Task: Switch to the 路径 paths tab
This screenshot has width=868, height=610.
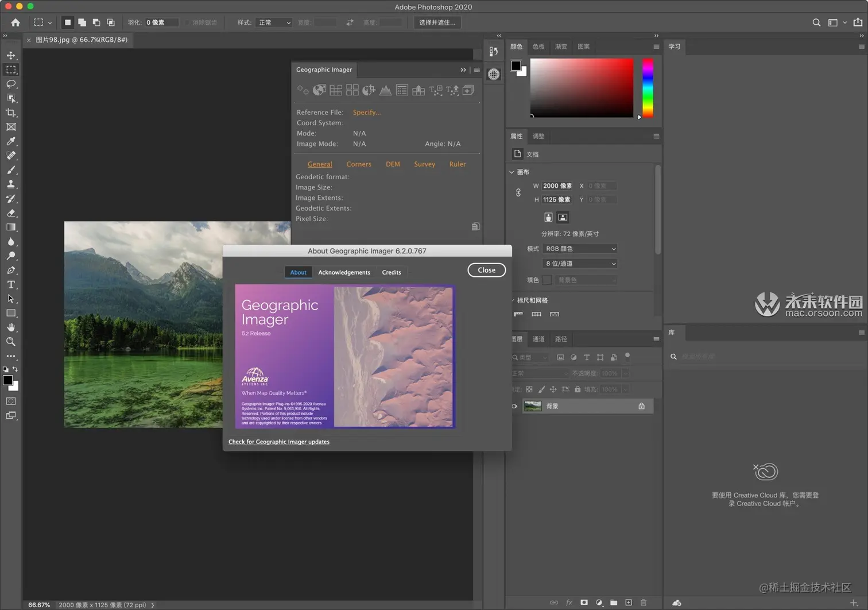Action: coord(561,339)
